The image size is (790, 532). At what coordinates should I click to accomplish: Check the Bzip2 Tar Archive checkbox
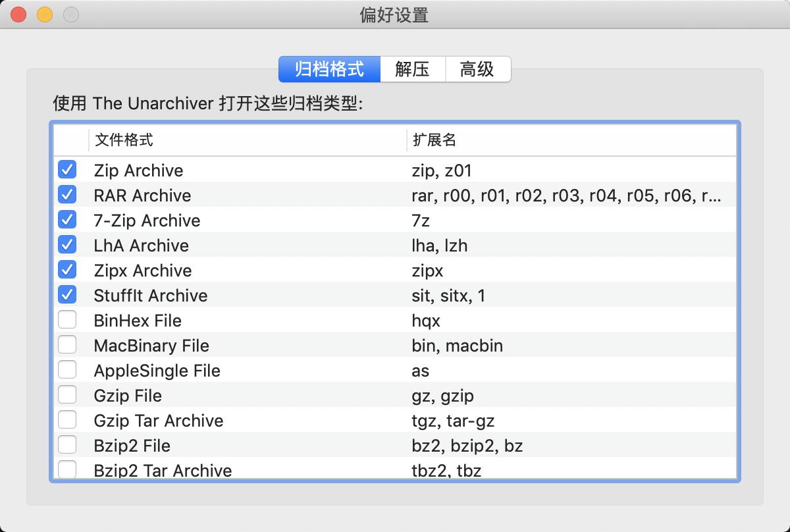[x=67, y=469]
